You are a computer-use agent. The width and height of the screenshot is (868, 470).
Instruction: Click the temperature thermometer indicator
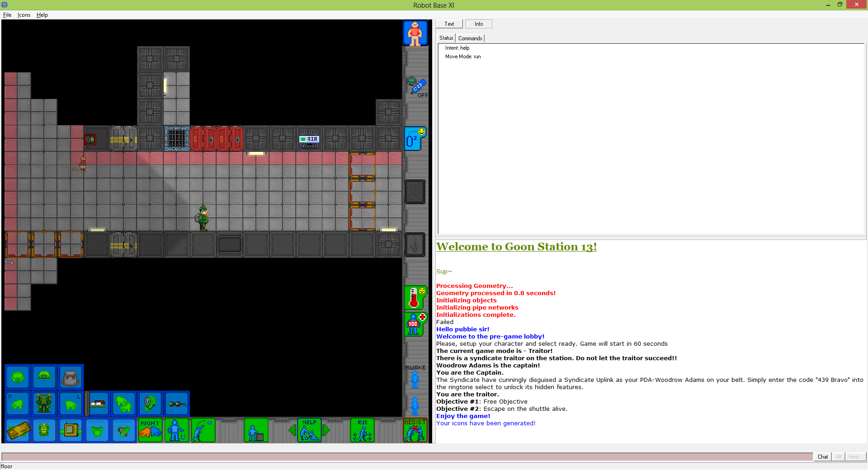[415, 297]
